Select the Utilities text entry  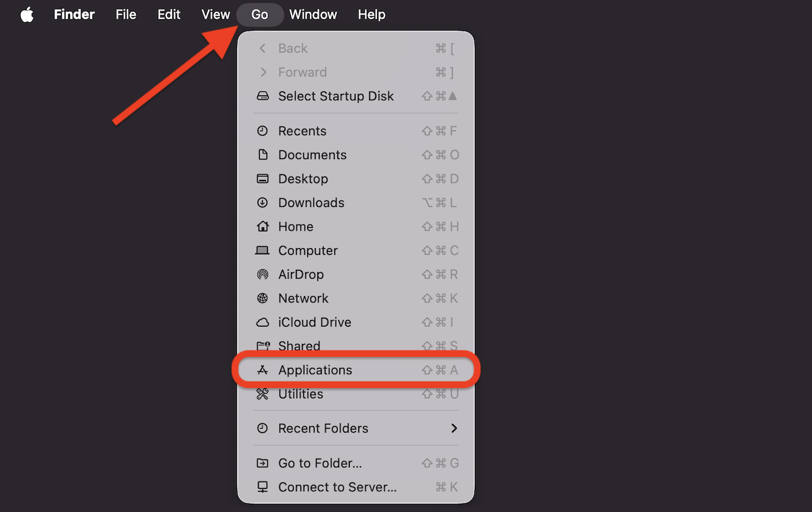[300, 394]
